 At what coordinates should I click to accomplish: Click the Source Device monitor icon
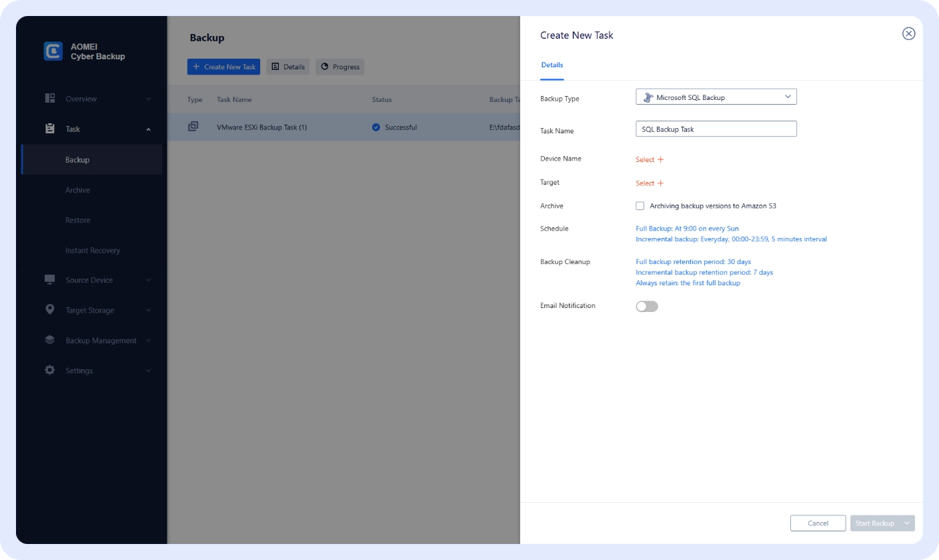point(50,279)
